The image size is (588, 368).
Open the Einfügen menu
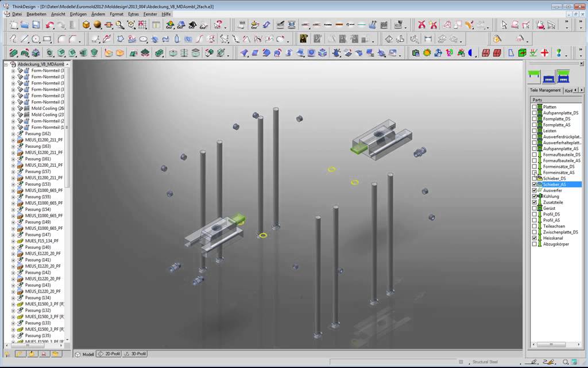[x=78, y=14]
